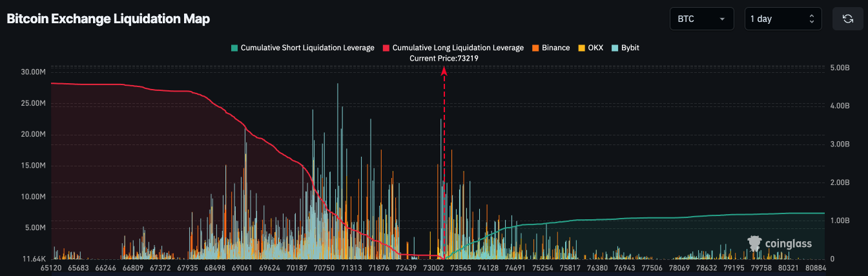Toggle the Binance legend text entry
This screenshot has height=276, width=868.
(x=555, y=48)
